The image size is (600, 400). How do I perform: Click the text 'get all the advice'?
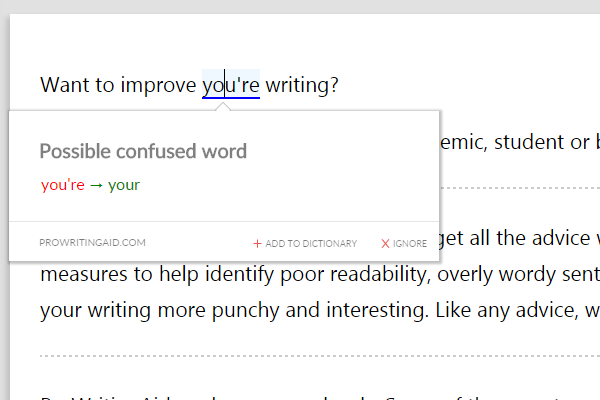(x=514, y=238)
